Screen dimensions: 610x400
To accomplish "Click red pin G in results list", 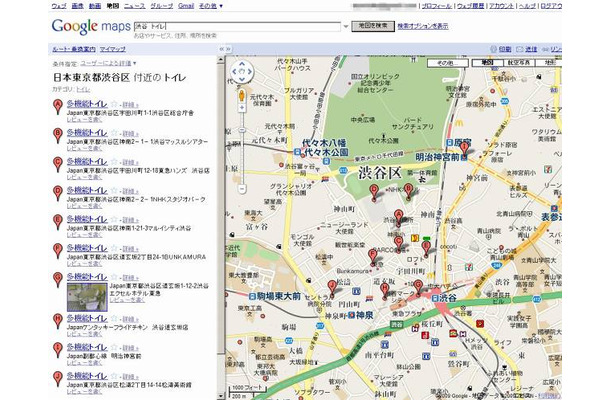I will pyautogui.click(x=58, y=280).
